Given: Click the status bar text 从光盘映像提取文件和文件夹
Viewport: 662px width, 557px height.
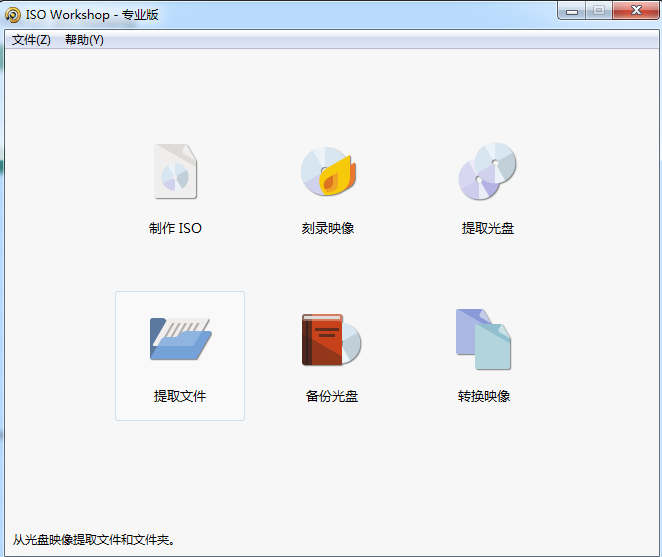Looking at the screenshot, I should (x=93, y=540).
